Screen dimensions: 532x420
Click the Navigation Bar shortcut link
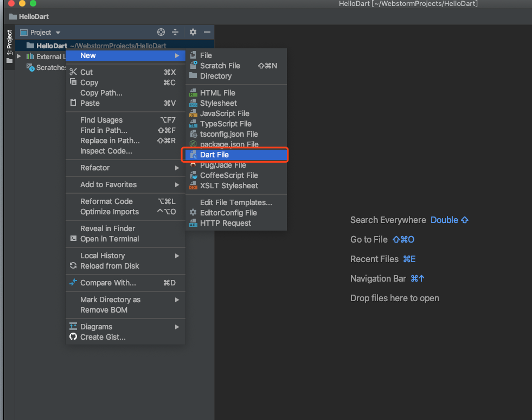click(x=418, y=279)
